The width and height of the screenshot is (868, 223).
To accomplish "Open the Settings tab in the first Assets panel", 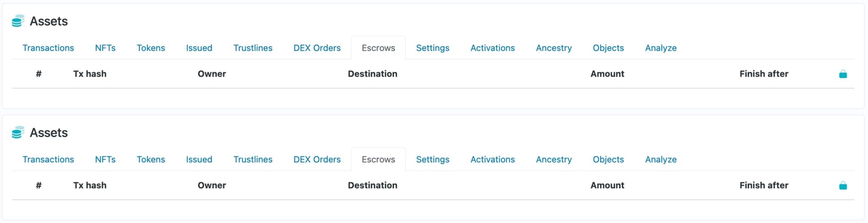I will [432, 48].
